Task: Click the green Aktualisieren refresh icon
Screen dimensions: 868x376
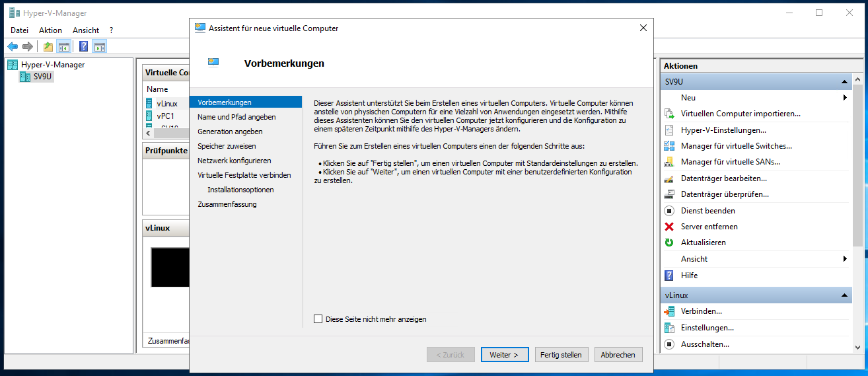Action: pos(669,243)
